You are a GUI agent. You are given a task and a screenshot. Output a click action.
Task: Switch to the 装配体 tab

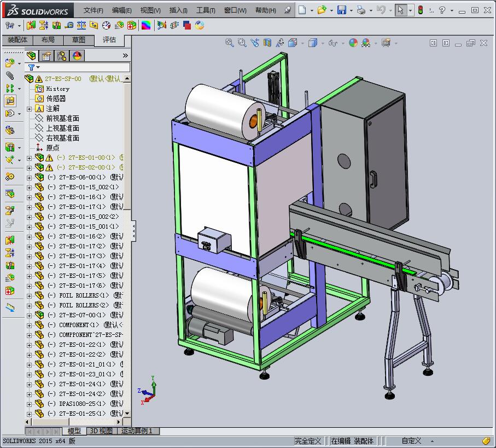coord(17,40)
